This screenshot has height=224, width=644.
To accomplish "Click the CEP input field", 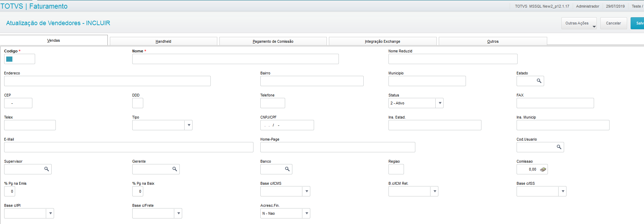I will click(x=18, y=103).
